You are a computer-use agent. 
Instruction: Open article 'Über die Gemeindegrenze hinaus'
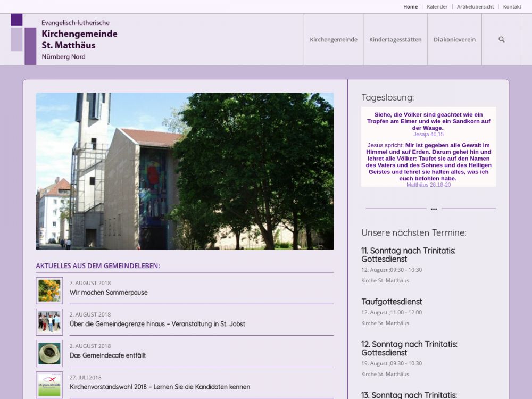tap(157, 324)
